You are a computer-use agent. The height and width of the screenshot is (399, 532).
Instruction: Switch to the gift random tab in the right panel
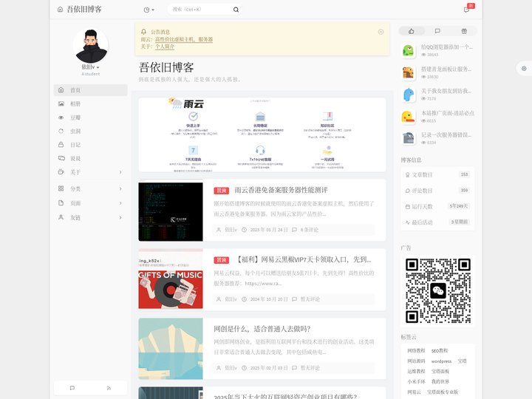[x=464, y=31]
